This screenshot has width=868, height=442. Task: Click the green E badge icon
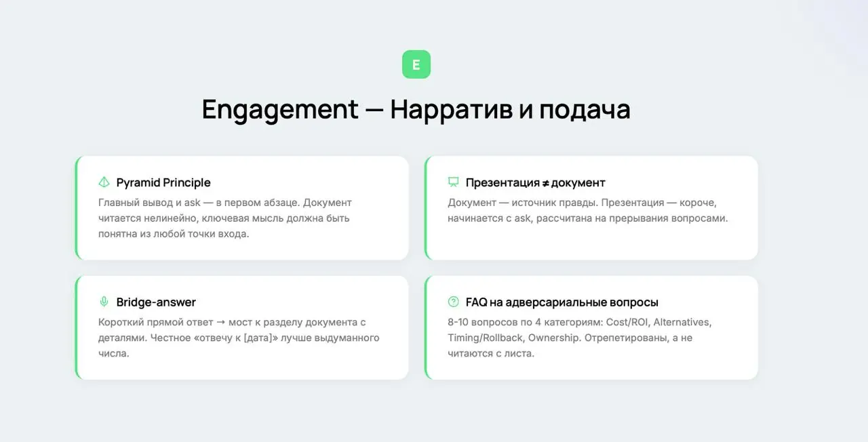click(416, 64)
